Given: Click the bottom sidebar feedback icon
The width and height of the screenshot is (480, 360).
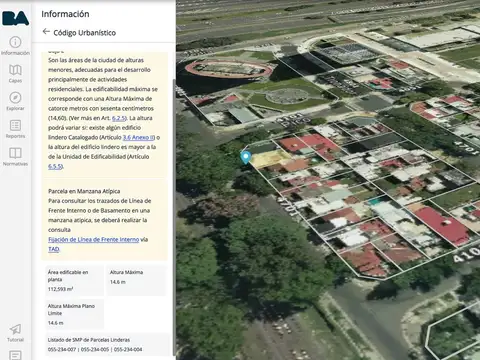Looking at the screenshot, I should [x=15, y=355].
